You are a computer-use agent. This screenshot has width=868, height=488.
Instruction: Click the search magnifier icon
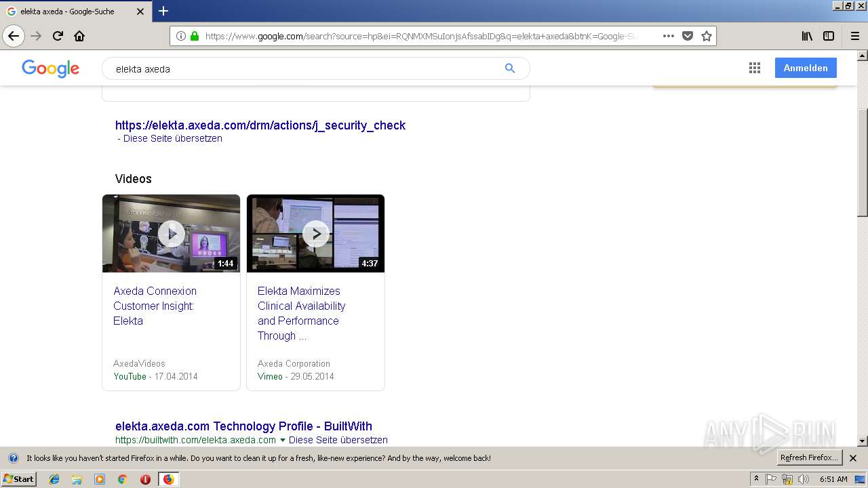[x=510, y=68]
